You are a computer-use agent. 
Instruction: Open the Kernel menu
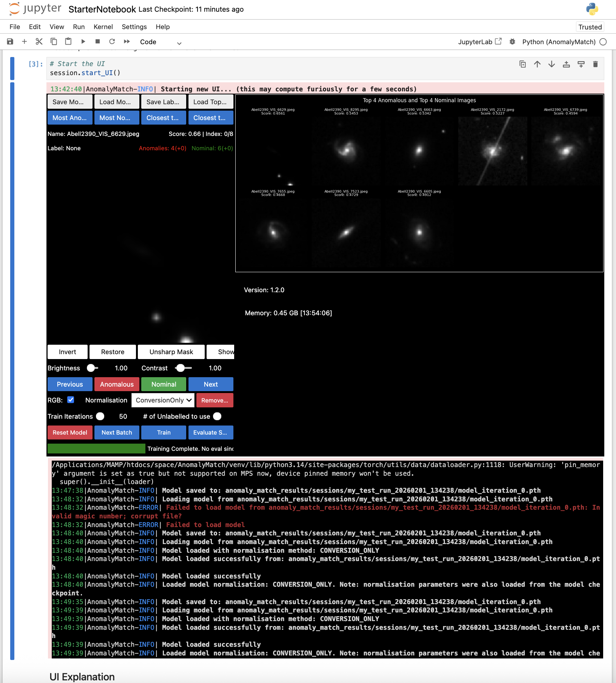click(x=103, y=27)
